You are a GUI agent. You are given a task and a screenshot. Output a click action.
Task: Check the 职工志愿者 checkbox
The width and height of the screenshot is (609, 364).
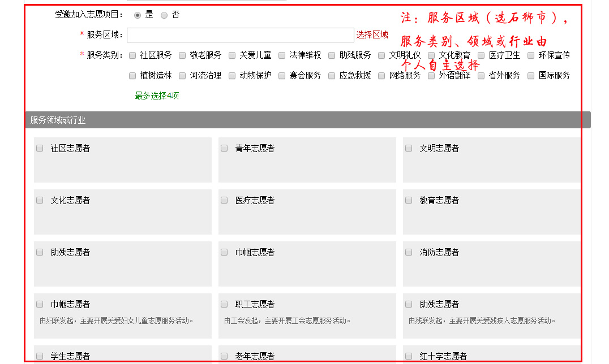224,304
